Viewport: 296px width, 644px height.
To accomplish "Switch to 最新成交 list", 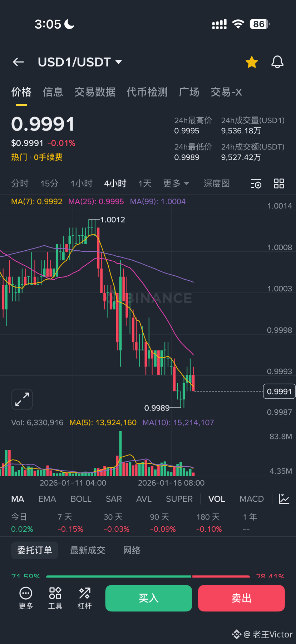I will pyautogui.click(x=88, y=550).
